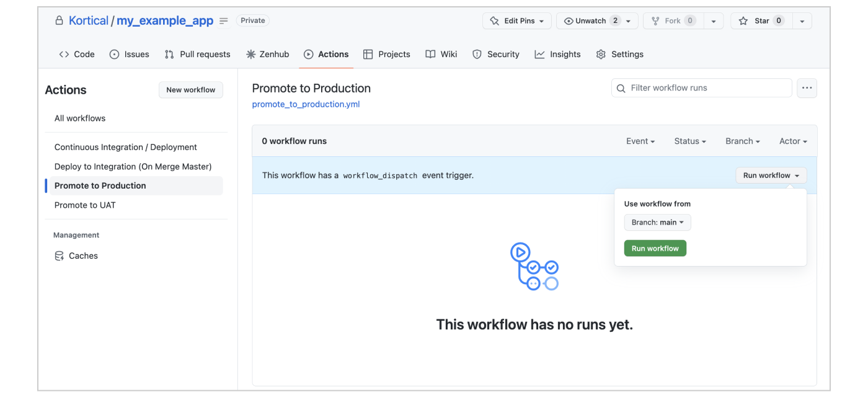
Task: Click the Security shield icon
Action: point(478,54)
